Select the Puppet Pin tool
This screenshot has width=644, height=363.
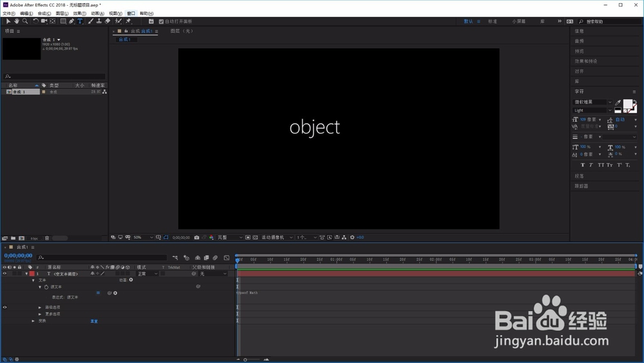click(x=128, y=21)
